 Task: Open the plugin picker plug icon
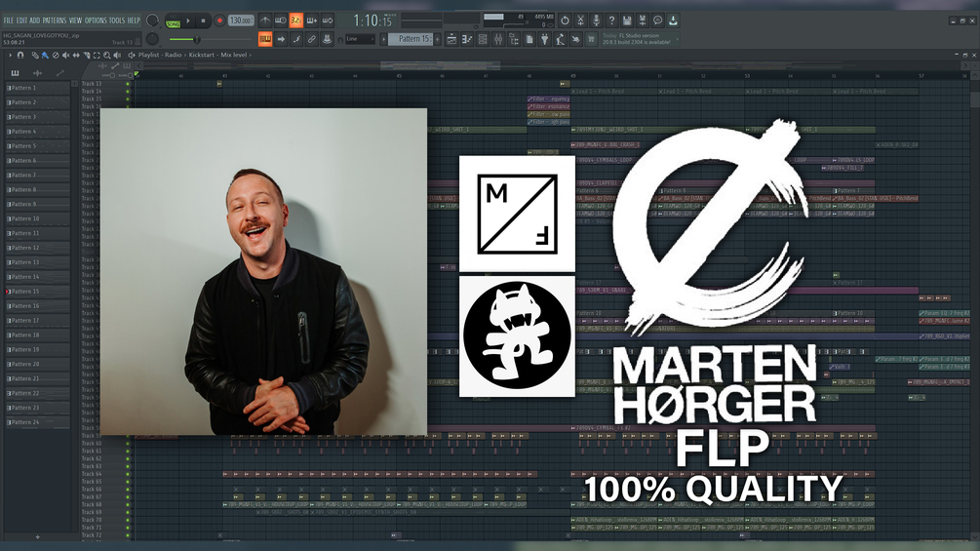pyautogui.click(x=544, y=39)
